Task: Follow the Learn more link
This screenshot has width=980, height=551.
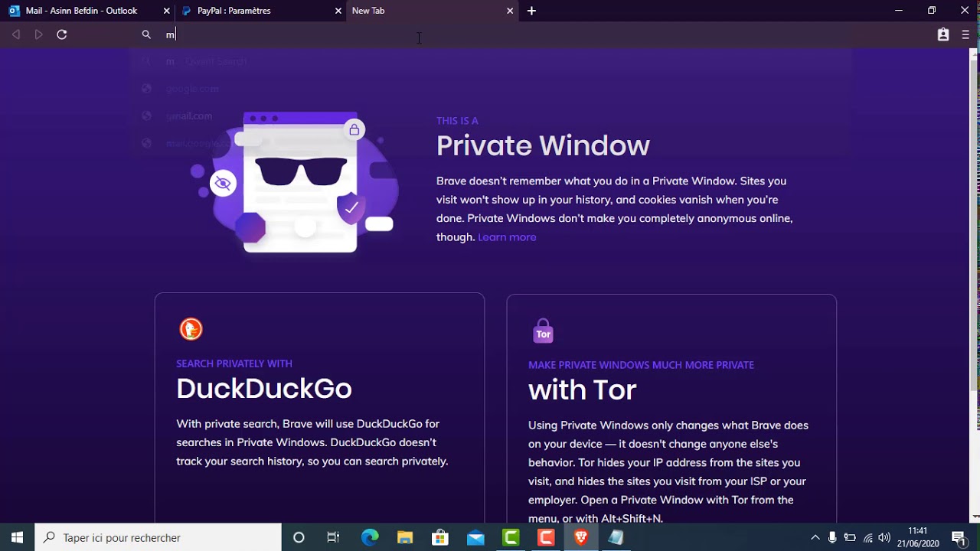Action: coord(507,237)
